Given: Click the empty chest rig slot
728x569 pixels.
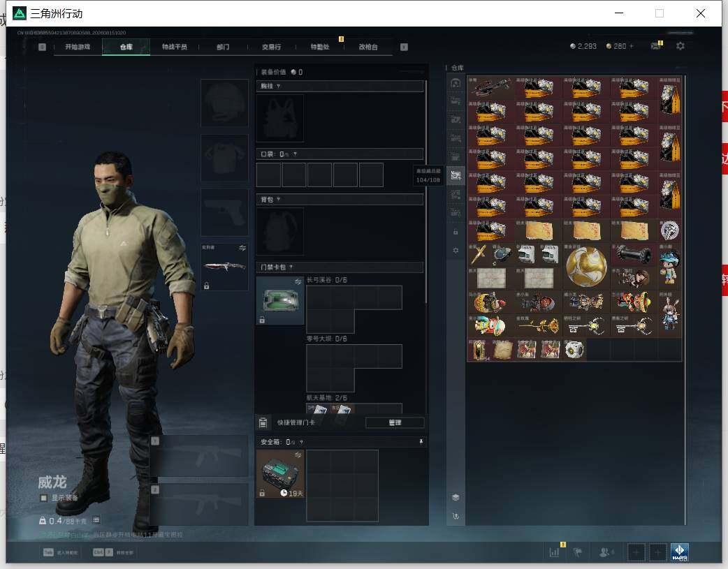Looking at the screenshot, I should (x=280, y=119).
